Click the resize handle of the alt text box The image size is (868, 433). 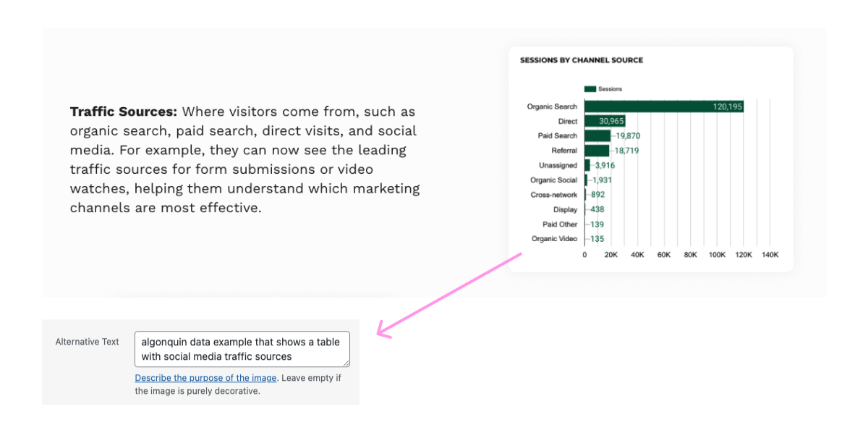(x=346, y=363)
